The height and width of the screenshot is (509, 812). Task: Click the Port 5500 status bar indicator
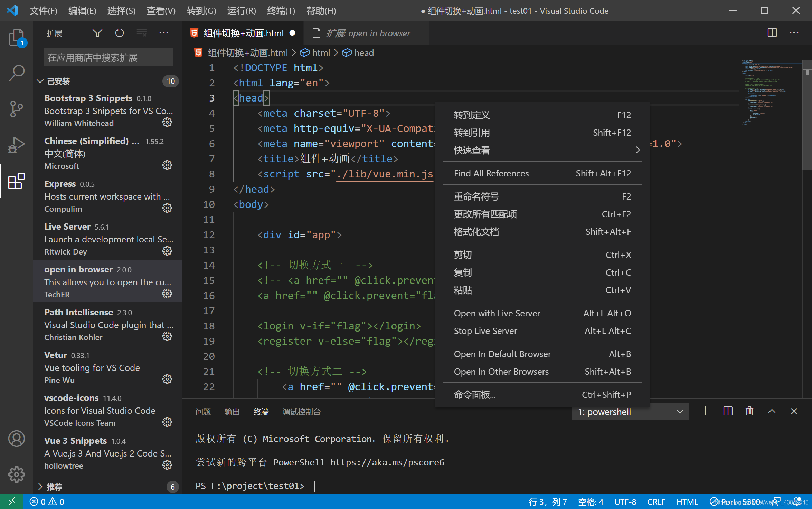734,501
